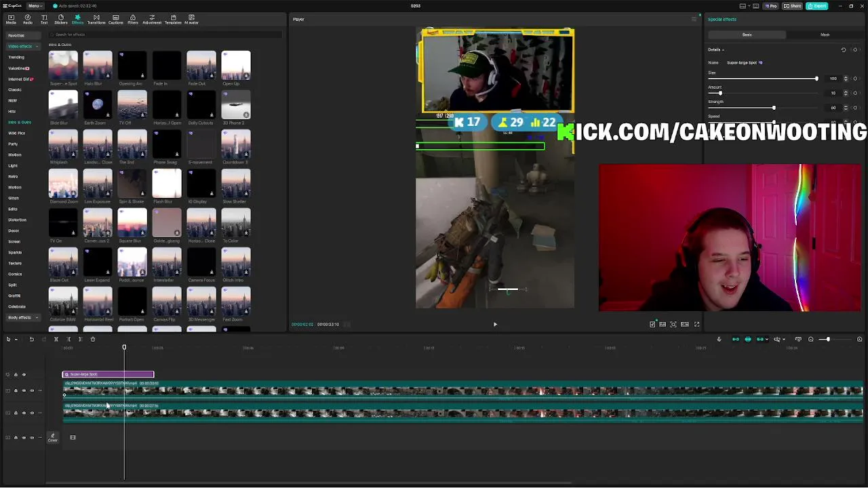Toggle visibility eye on first video track
Image resolution: width=868 pixels, height=488 pixels.
24,390
